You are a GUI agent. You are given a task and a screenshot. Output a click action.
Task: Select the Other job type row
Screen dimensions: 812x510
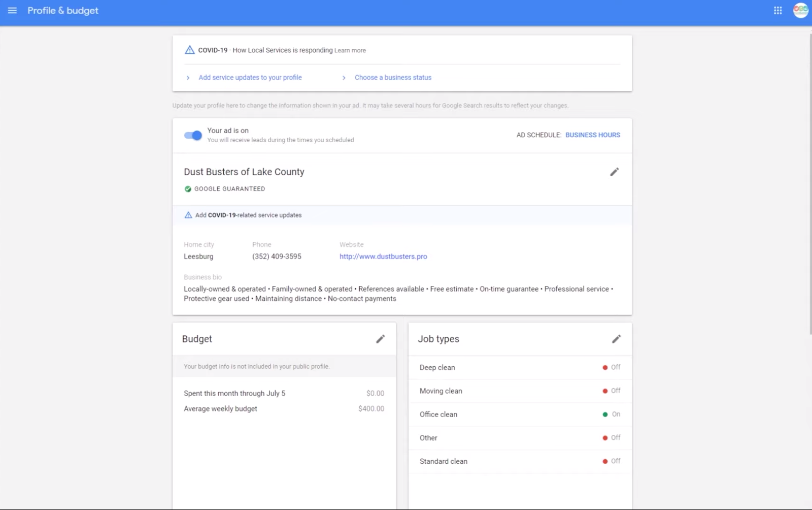coord(520,437)
